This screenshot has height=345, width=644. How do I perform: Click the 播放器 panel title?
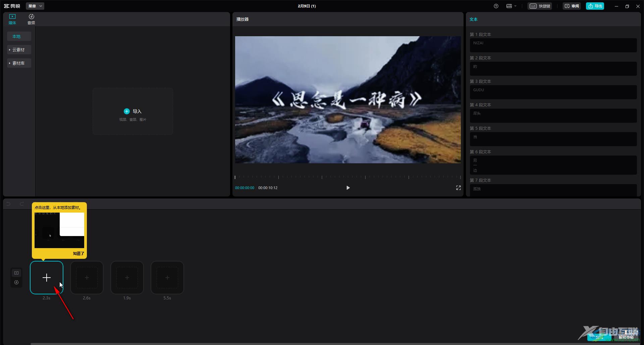243,19
